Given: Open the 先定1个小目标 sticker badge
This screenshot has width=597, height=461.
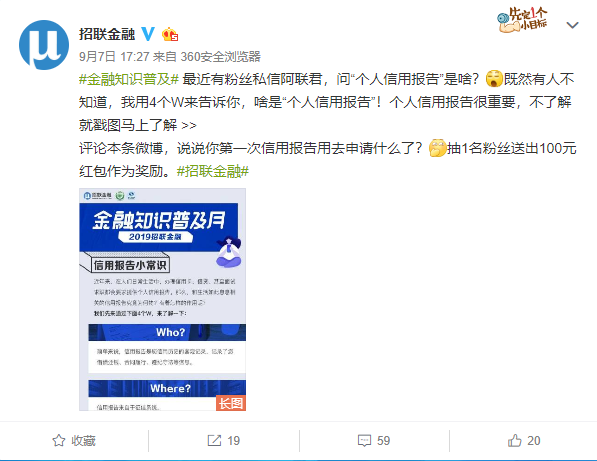Looking at the screenshot, I should point(522,20).
